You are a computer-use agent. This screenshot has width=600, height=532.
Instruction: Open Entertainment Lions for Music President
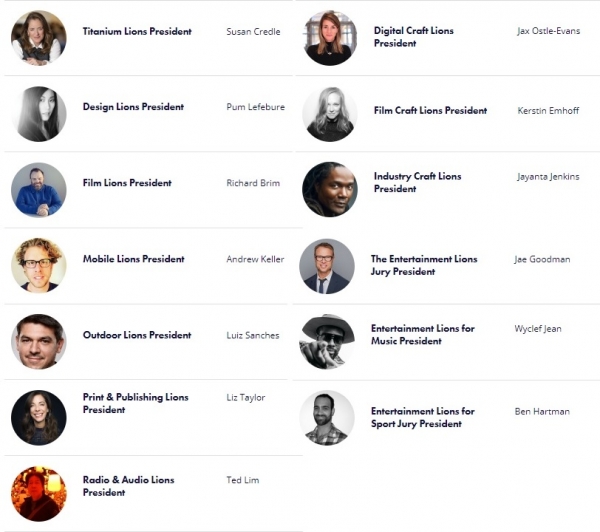(423, 335)
